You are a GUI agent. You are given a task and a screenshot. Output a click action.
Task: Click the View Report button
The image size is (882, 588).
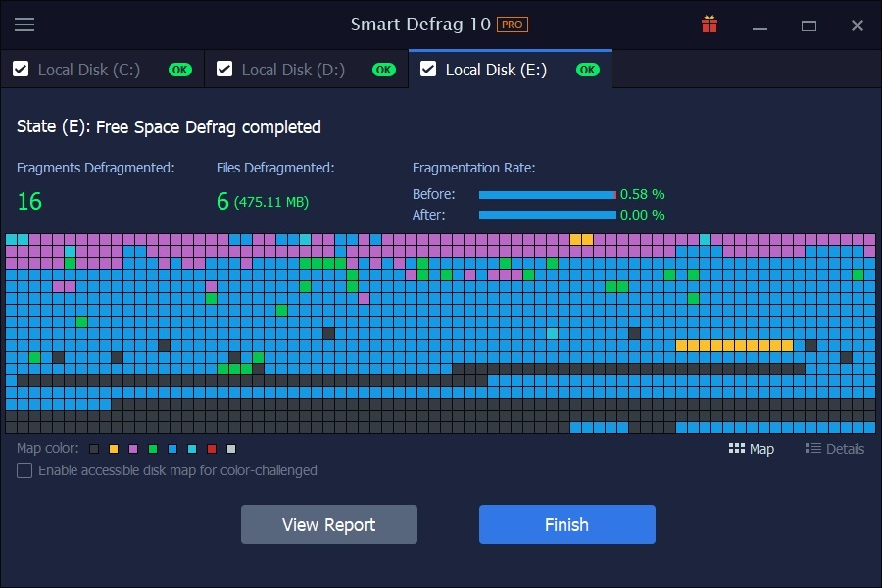(328, 524)
